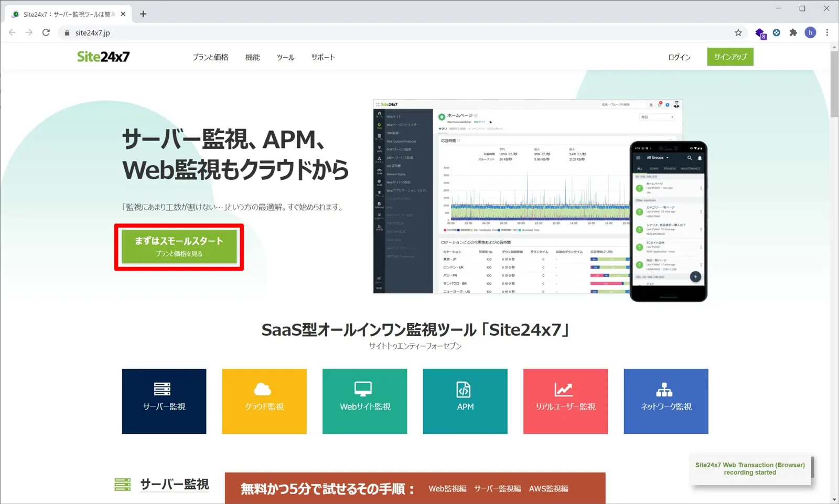839x504 pixels.
Task: Click the サイトトゥエンティーフォーセブン subtitle
Action: [415, 346]
